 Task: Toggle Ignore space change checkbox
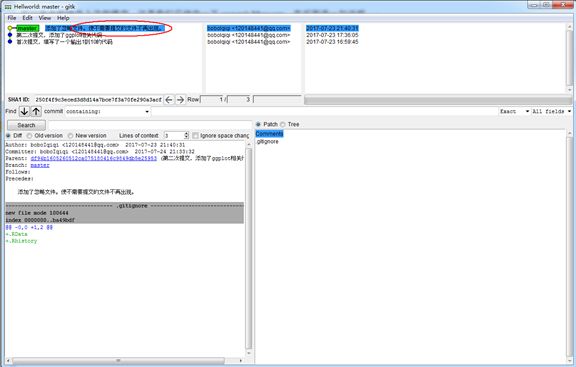[195, 136]
